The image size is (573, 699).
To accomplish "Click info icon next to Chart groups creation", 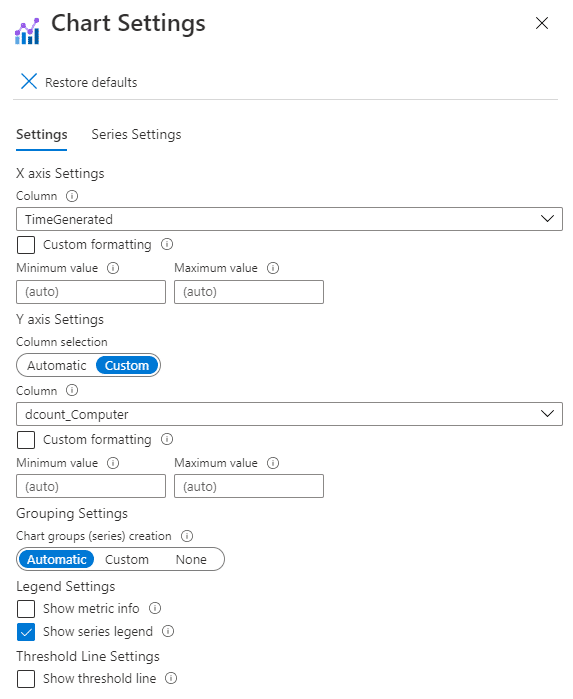I will [x=187, y=536].
